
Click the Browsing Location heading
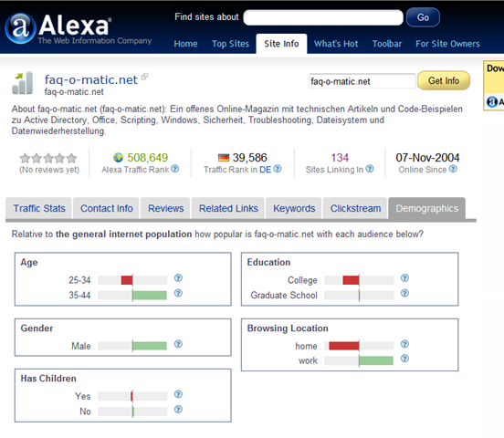(x=288, y=328)
